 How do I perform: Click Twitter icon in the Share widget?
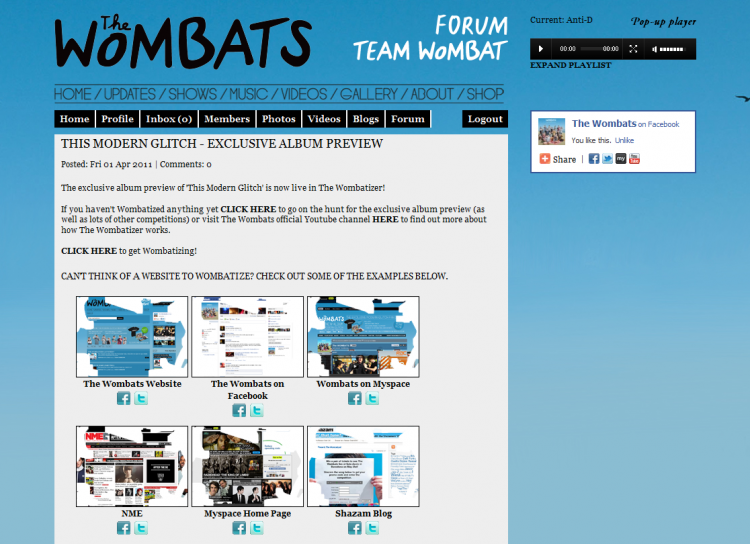click(x=607, y=159)
